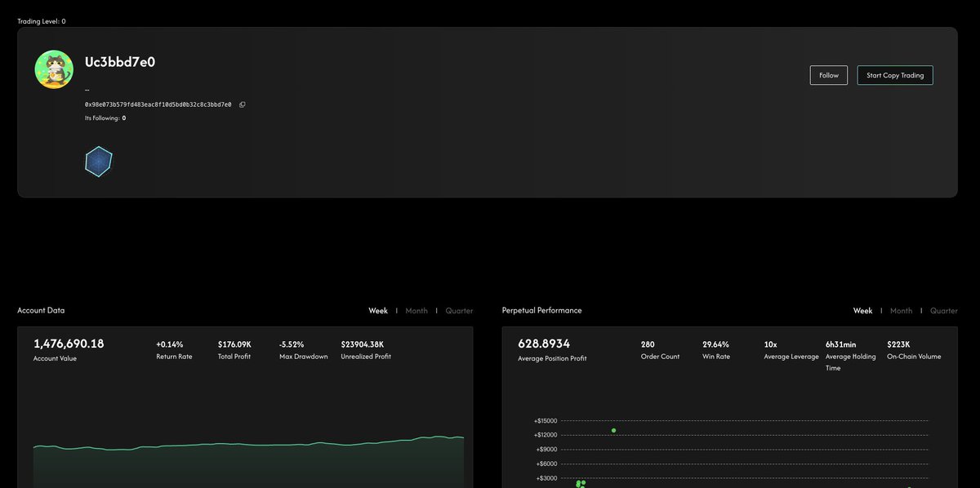Copy the wallet address with the copy icon

click(243, 104)
